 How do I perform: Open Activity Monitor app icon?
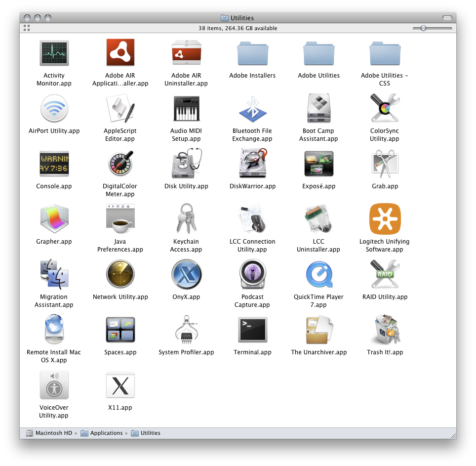click(54, 53)
